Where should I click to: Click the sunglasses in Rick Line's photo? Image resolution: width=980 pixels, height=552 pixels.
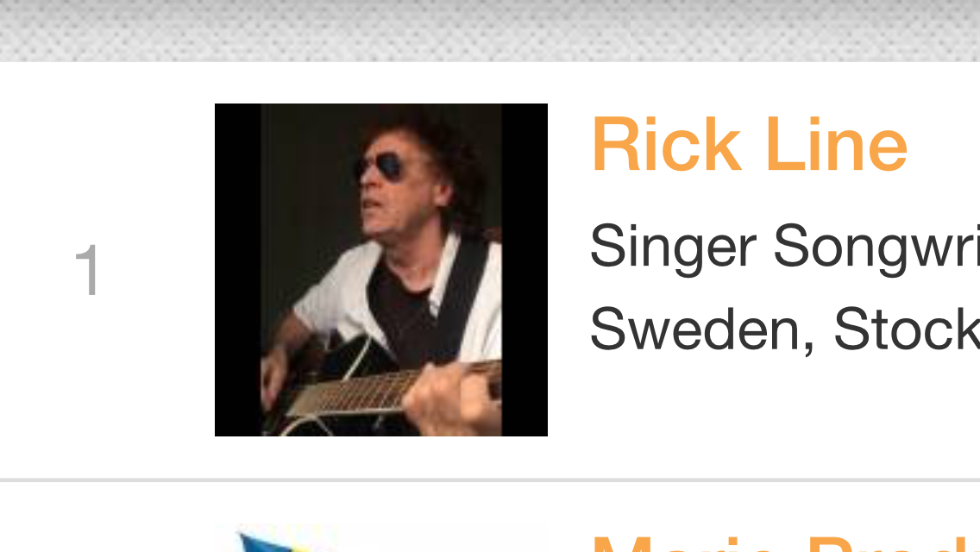pos(383,167)
